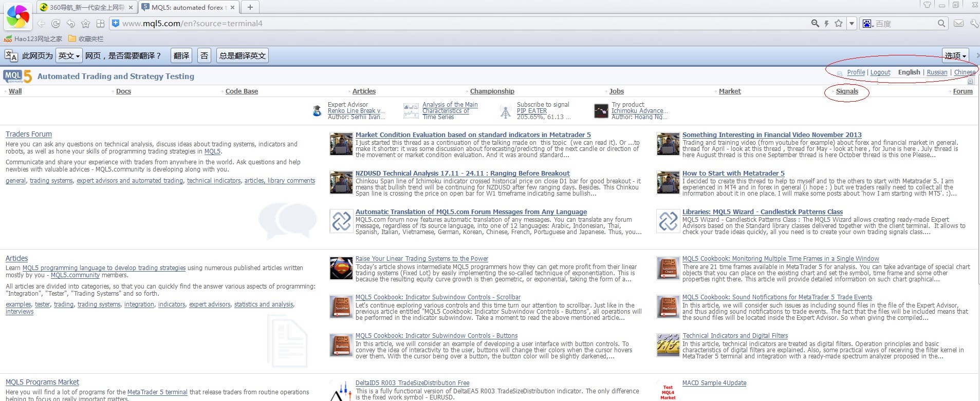Toggle the lightning speed mode icon
The image size is (980, 401).
click(x=827, y=23)
